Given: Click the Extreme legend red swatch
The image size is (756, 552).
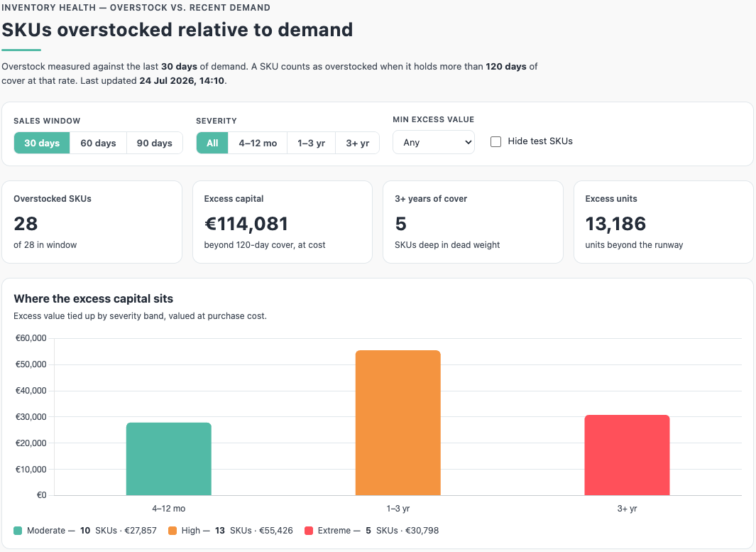Looking at the screenshot, I should pos(309,531).
